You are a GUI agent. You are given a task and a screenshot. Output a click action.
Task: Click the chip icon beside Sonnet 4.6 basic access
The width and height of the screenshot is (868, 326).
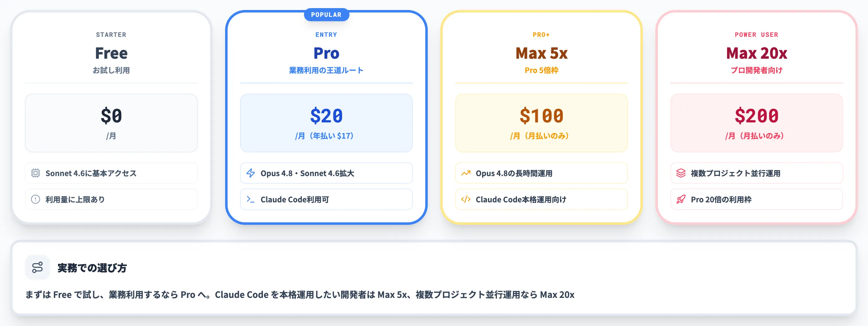(35, 173)
